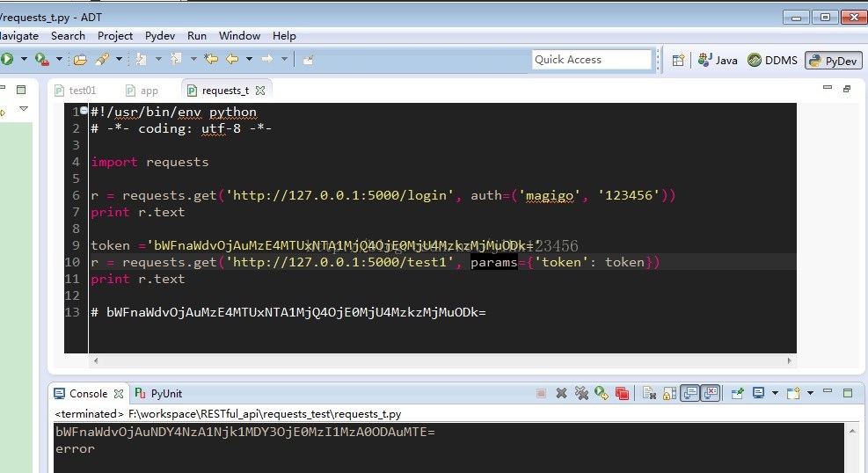Click the Run External Tools icon
This screenshot has height=473, width=868.
click(x=41, y=59)
